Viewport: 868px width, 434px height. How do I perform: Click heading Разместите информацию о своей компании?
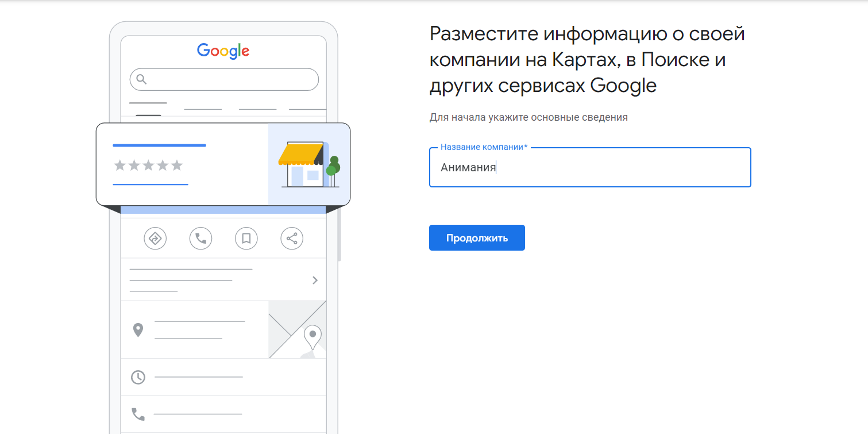[x=587, y=60]
